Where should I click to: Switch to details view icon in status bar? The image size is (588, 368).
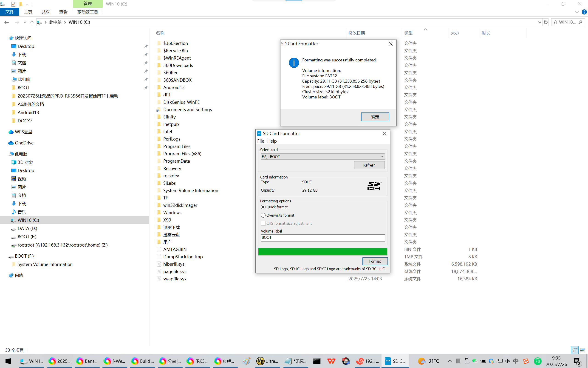(x=575, y=350)
